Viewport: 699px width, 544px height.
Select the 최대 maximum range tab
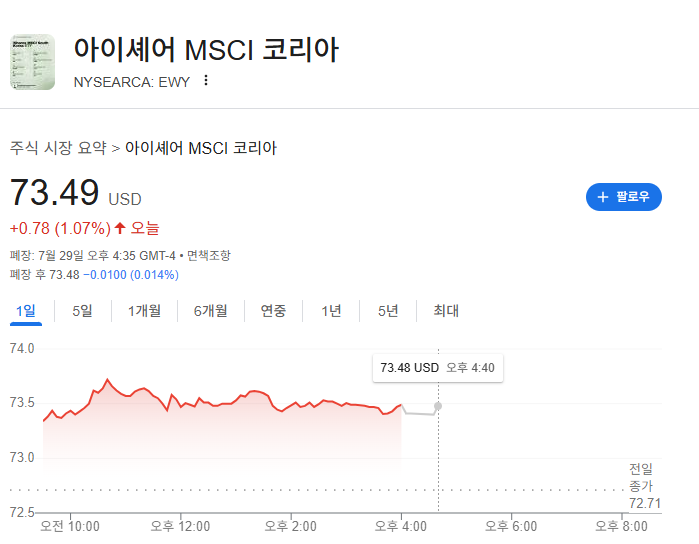tap(446, 311)
